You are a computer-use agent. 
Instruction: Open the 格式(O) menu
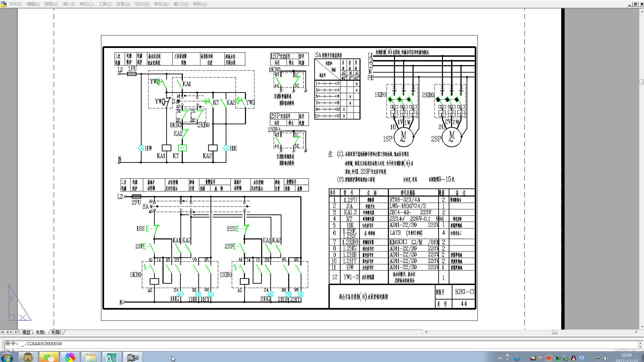click(x=86, y=4)
